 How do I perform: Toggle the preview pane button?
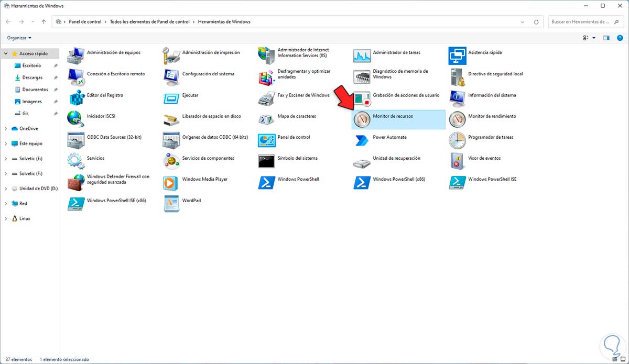pyautogui.click(x=606, y=38)
